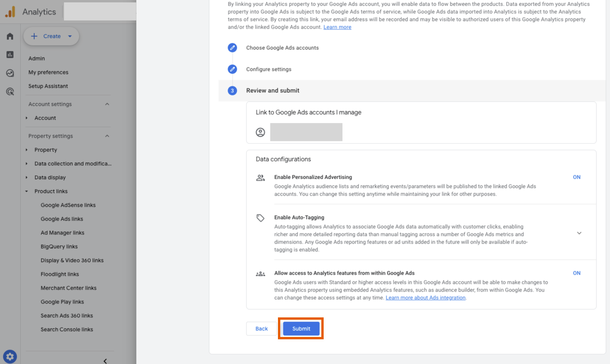Expand Data collection and modification arrow

(x=27, y=164)
